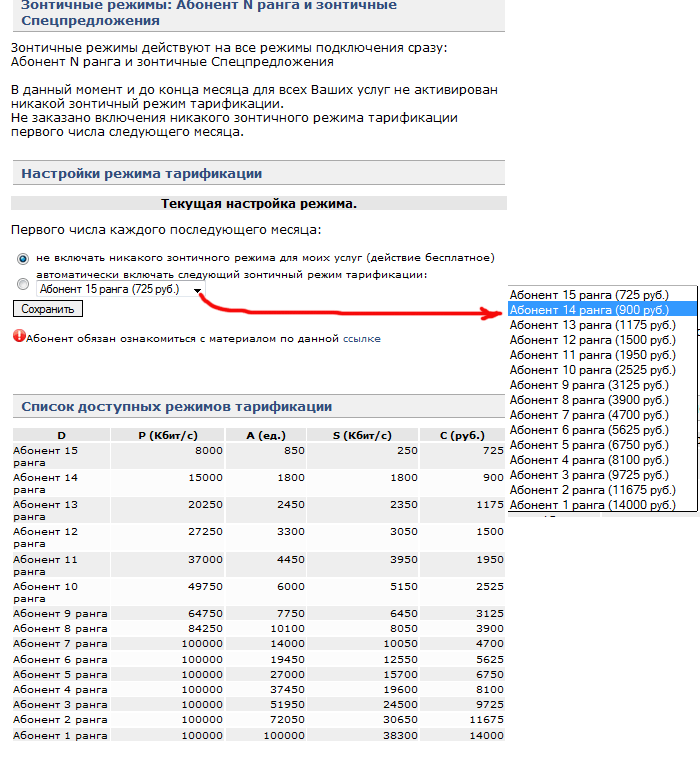Click 'Абонент 6 ранга' table row label

(x=62, y=659)
